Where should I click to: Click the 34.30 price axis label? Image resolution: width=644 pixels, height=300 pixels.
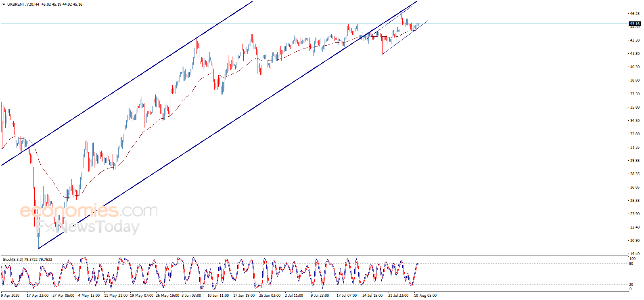point(635,120)
